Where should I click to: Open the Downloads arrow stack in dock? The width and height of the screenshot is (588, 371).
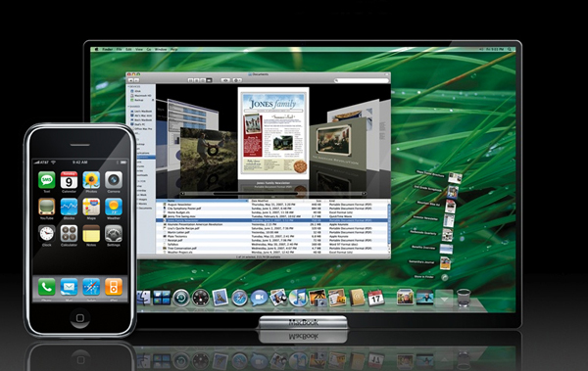coord(444,299)
